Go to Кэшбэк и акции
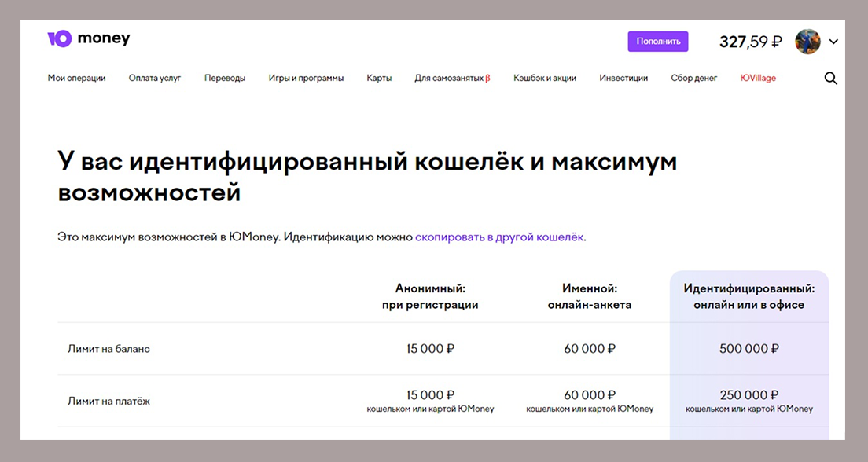Screen dimensions: 868x462 pyautogui.click(x=545, y=79)
